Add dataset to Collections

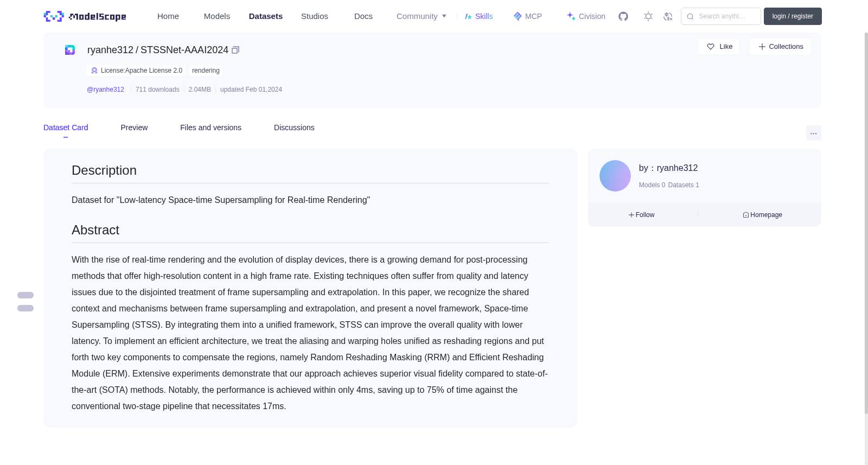pyautogui.click(x=780, y=47)
